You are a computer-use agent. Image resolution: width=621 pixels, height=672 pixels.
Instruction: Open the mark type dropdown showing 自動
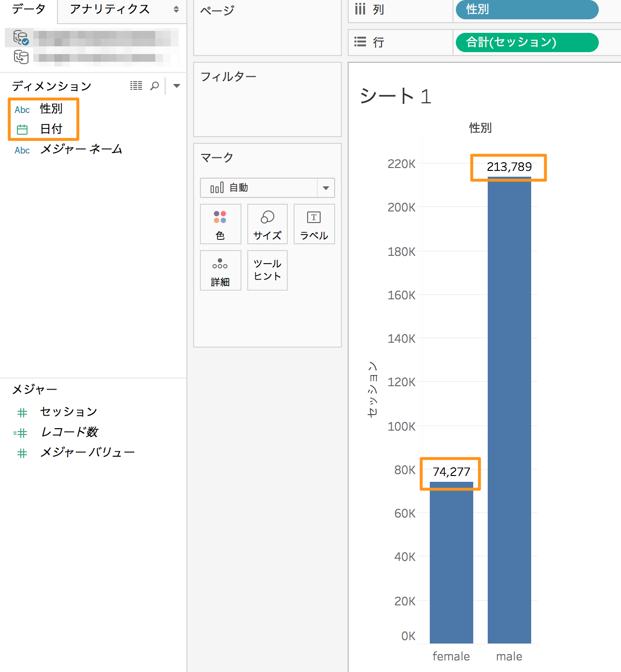[x=268, y=188]
